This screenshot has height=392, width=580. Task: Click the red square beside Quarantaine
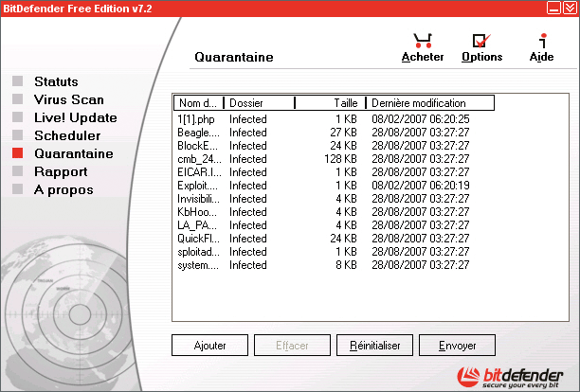pyautogui.click(x=17, y=153)
